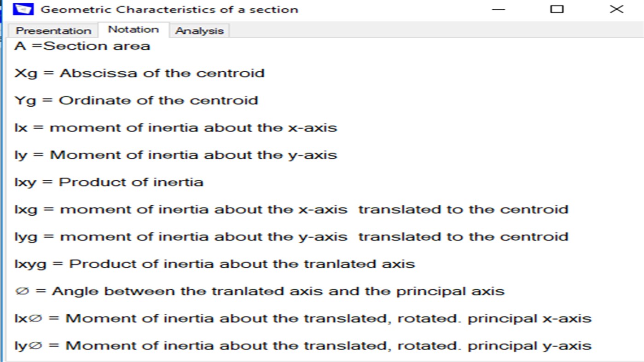Minimize the Geometric Characteristics window

[499, 9]
